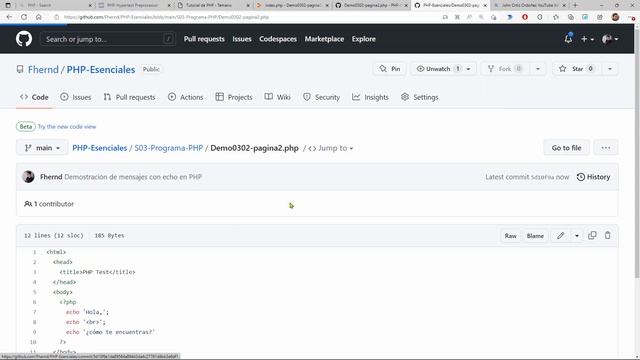Expand the Unwatch dropdown arrow
This screenshot has height=360, width=640.
[469, 69]
